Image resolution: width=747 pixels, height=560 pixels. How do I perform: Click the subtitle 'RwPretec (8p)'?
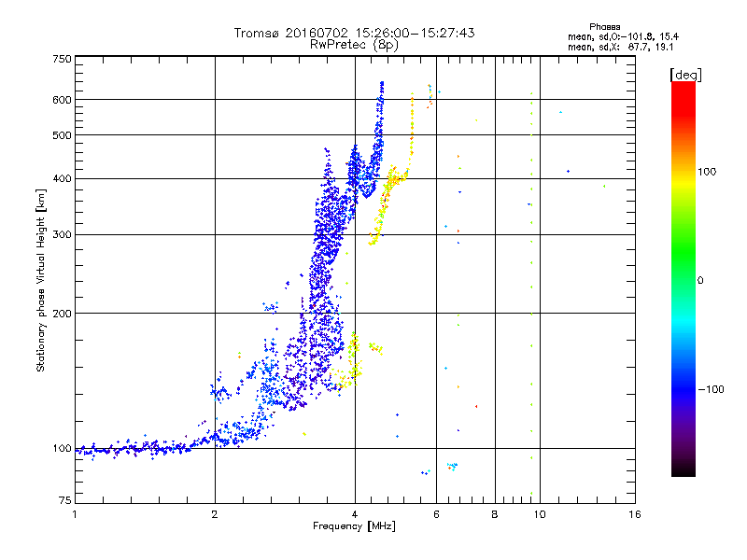(x=354, y=45)
